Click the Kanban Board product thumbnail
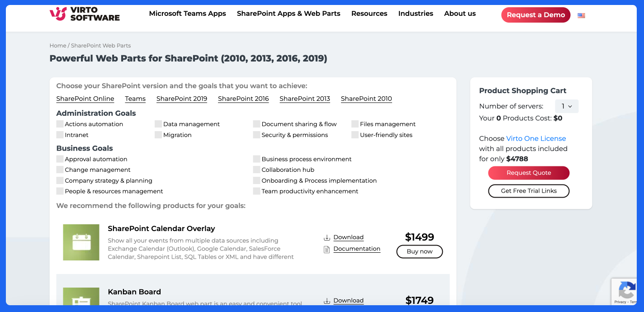Viewport: 644px width, 312px height. click(x=81, y=296)
